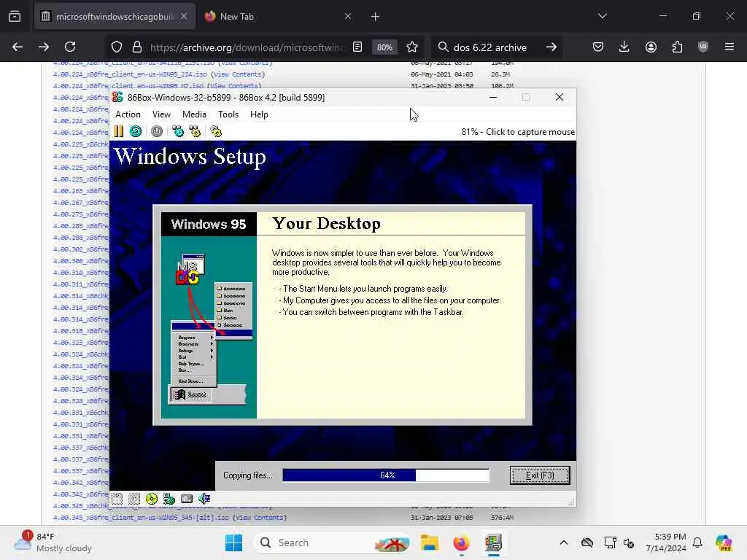Open Firefox account icon
Viewport: 747px width, 560px height.
coord(651,47)
